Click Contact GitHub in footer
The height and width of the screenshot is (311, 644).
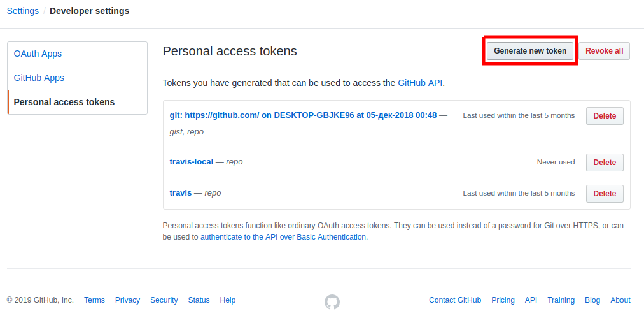click(455, 300)
